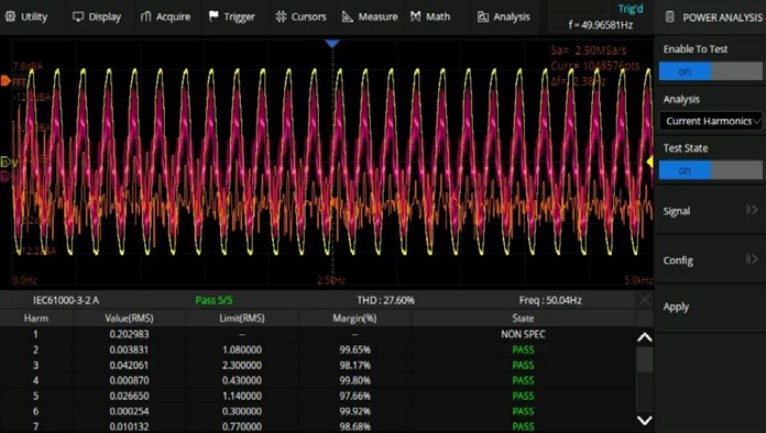Click limit value 0.430000 for harmonic 4
This screenshot has width=766, height=433.
[x=242, y=380]
